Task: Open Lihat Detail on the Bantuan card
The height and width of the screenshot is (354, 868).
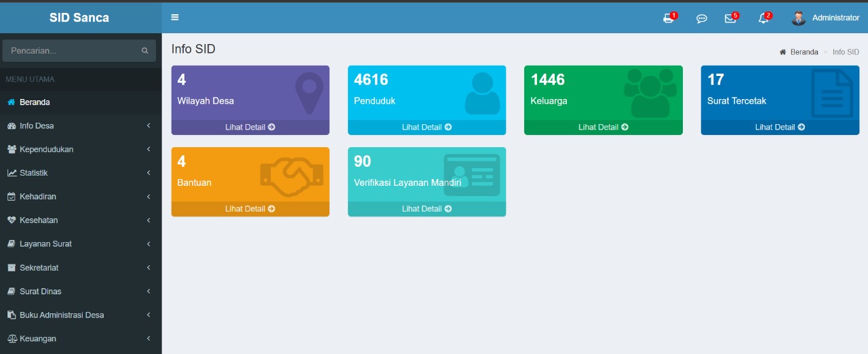Action: tap(250, 209)
